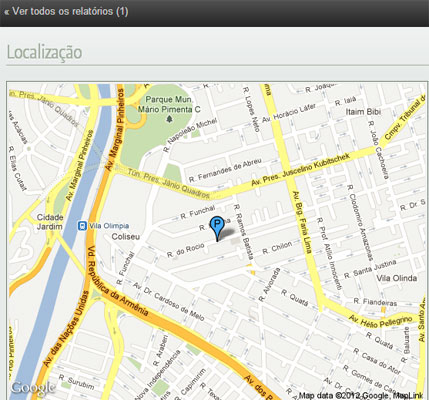This screenshot has width=429, height=400.
Task: Click the 'Vila Olinda' neighborhood label
Action: (x=397, y=278)
